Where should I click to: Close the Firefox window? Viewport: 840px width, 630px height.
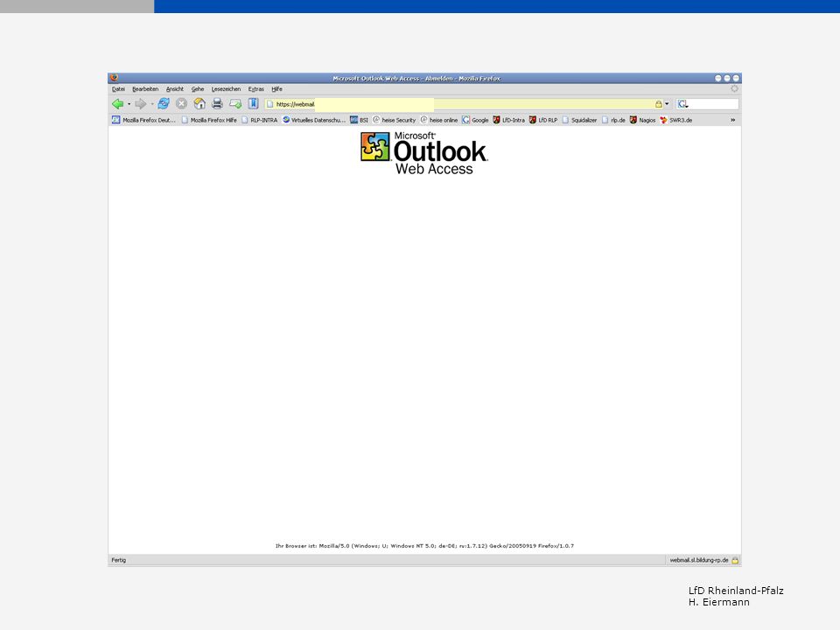coord(736,78)
